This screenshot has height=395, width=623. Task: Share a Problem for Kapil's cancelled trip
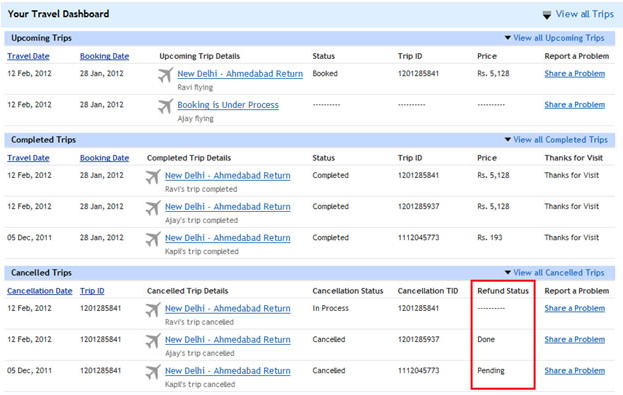pyautogui.click(x=575, y=370)
